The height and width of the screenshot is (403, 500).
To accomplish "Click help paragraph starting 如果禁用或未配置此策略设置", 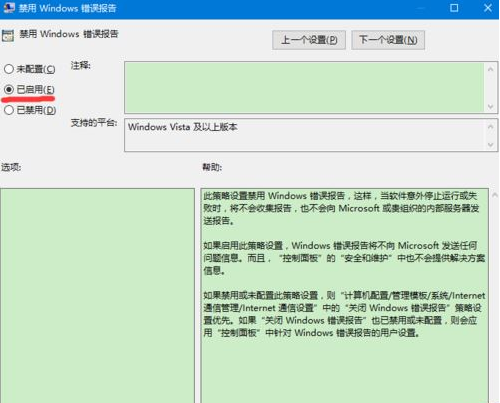I will click(x=344, y=314).
